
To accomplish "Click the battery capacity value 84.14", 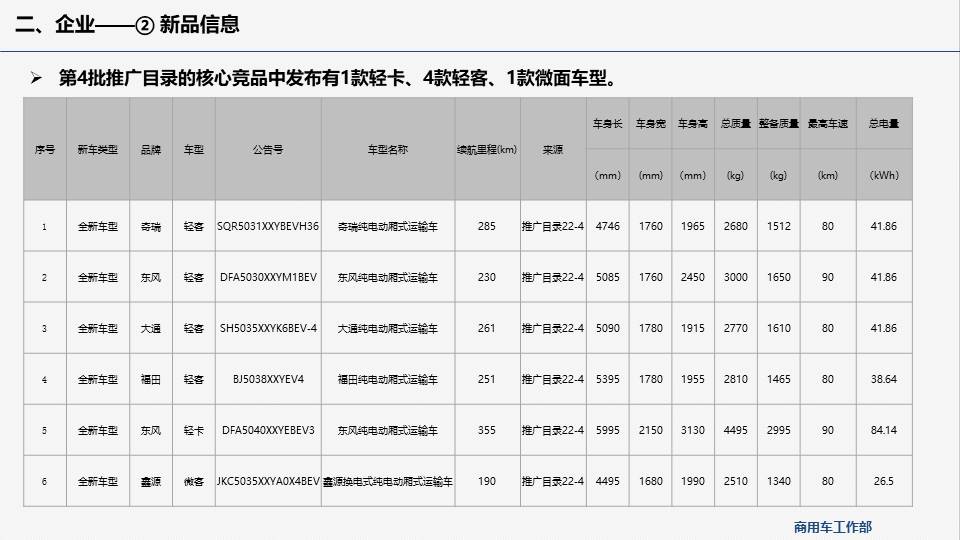I will tap(883, 430).
